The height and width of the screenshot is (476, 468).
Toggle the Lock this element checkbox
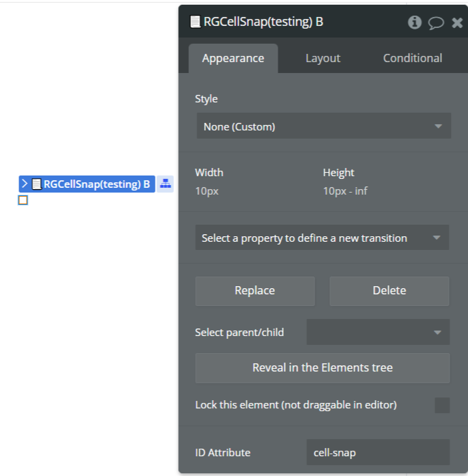pos(442,405)
